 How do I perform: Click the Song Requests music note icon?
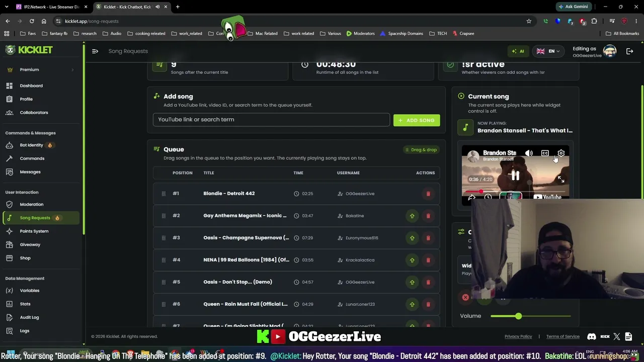pyautogui.click(x=10, y=218)
